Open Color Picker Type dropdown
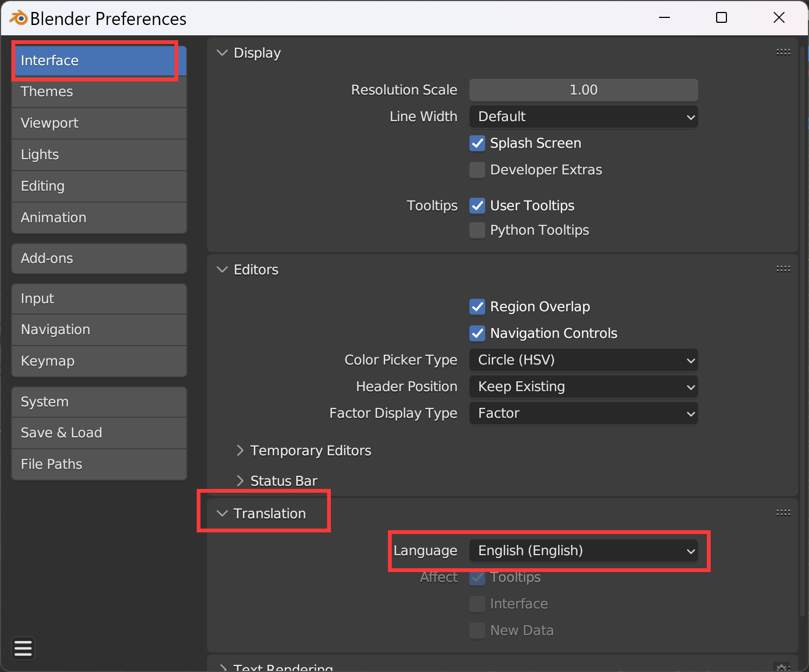 [x=583, y=360]
